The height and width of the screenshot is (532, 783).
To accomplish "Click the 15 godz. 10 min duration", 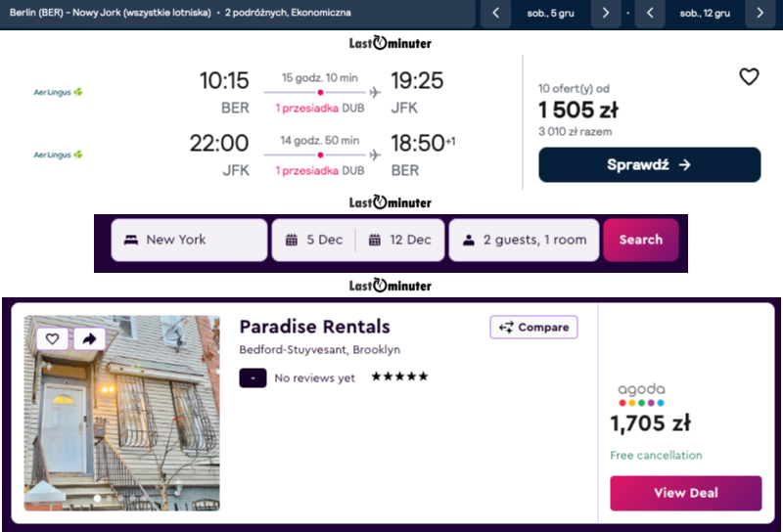I will pyautogui.click(x=320, y=78).
